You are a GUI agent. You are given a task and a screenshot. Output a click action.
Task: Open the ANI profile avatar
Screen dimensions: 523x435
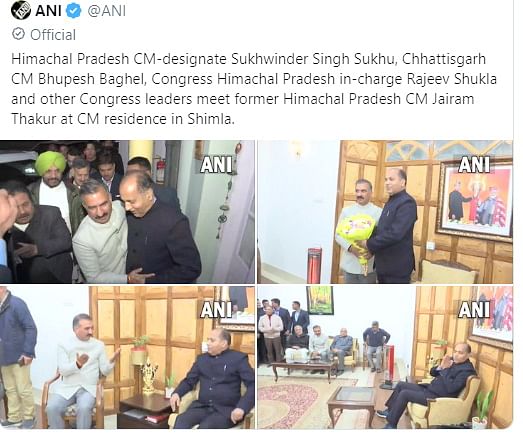click(x=21, y=10)
